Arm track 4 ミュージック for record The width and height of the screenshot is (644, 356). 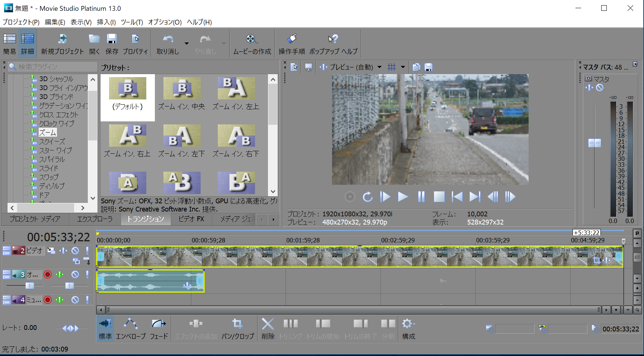point(48,300)
